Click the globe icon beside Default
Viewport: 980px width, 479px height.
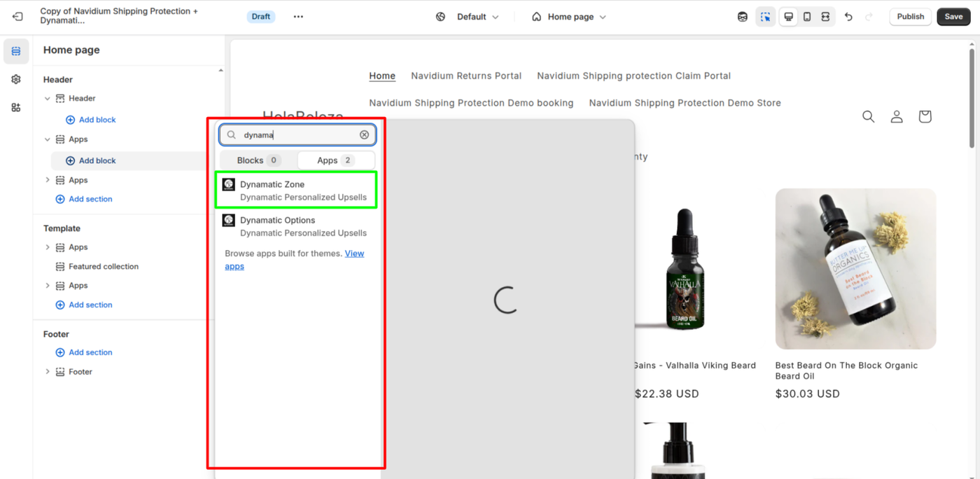(440, 17)
